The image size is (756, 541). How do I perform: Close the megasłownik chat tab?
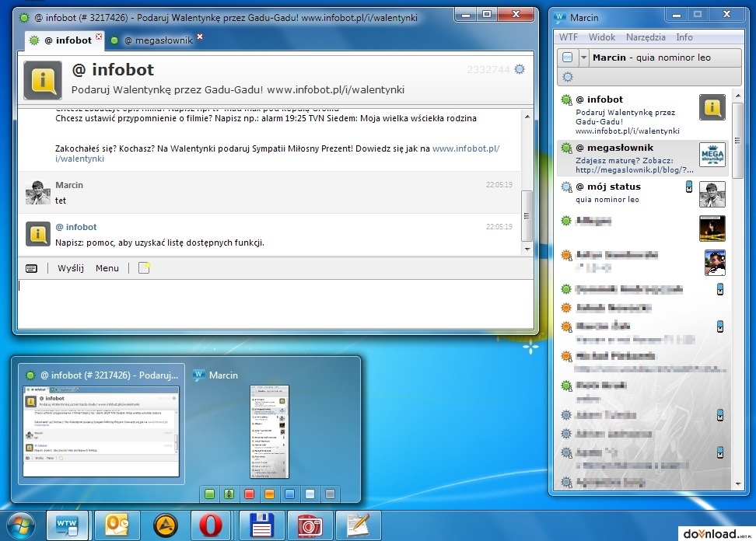click(200, 37)
